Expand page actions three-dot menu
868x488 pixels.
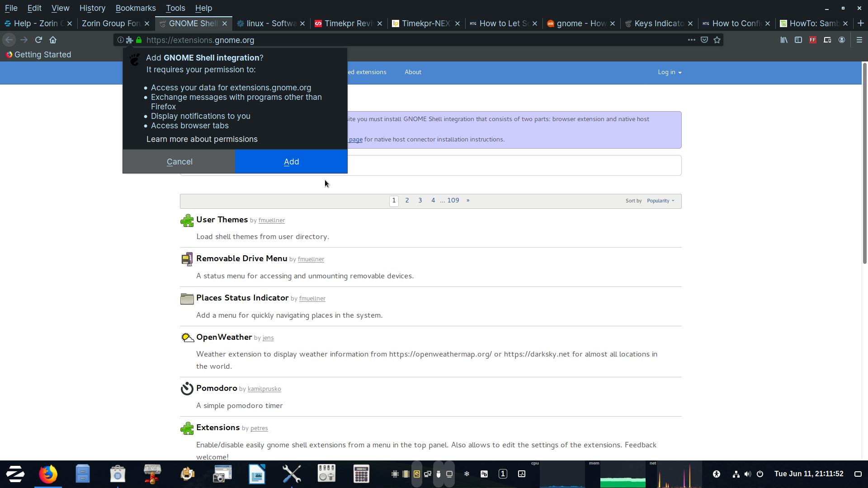tap(691, 40)
